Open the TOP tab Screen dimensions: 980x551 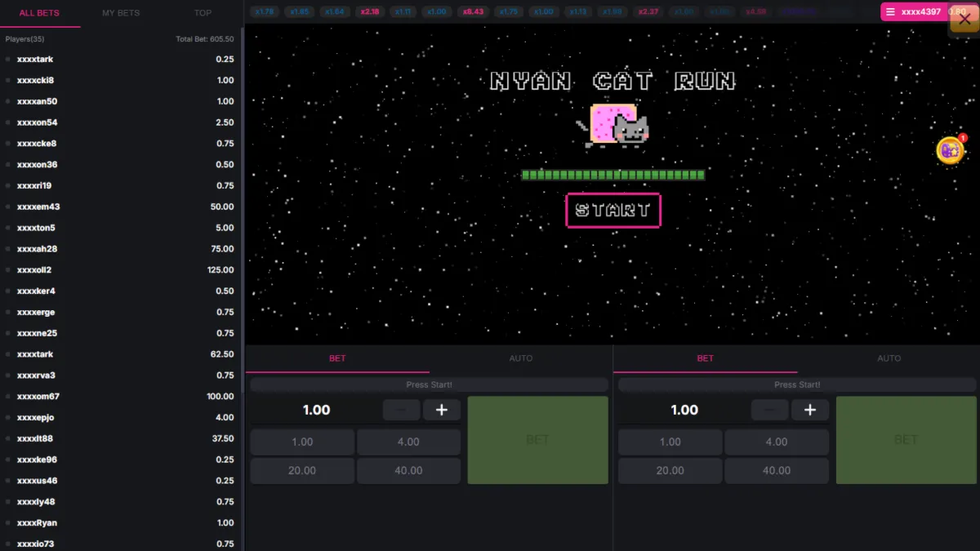coord(203,13)
